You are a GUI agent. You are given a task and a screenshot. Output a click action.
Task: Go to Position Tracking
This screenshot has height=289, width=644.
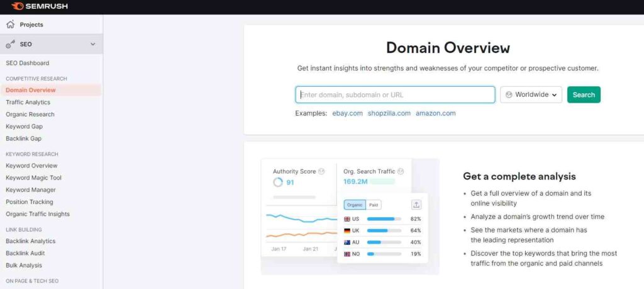coord(29,202)
